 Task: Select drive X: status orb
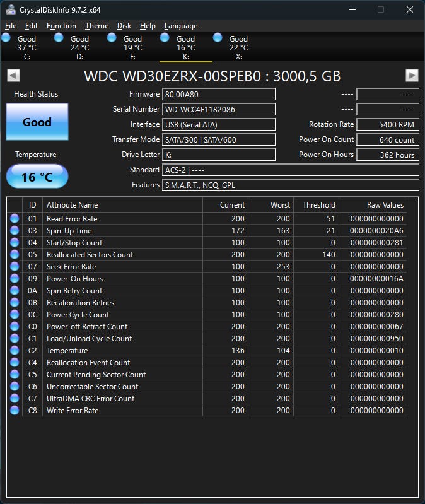pos(218,38)
